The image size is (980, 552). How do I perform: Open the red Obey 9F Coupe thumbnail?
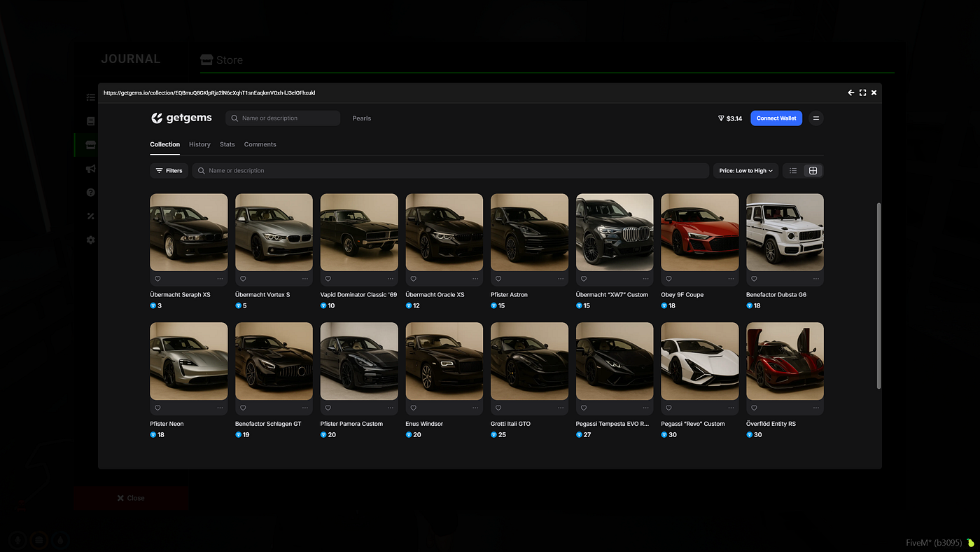click(700, 233)
